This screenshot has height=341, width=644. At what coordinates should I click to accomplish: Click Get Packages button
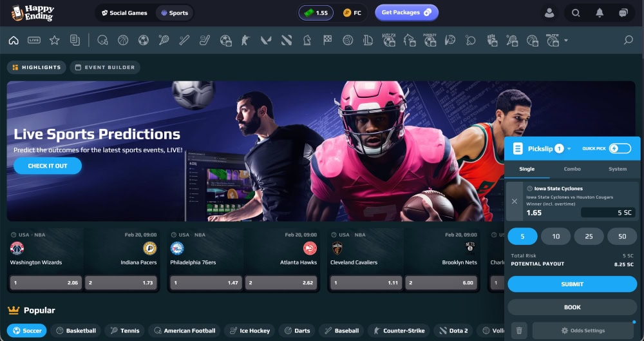[x=406, y=12]
